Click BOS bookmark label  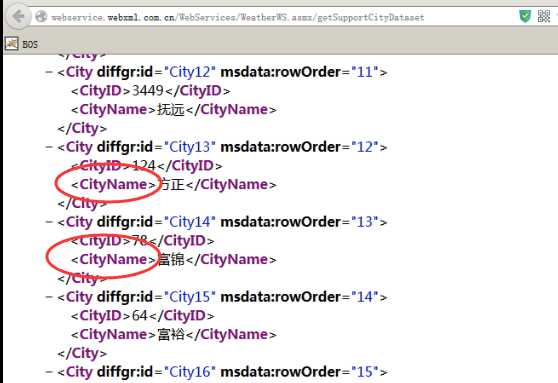pos(30,44)
